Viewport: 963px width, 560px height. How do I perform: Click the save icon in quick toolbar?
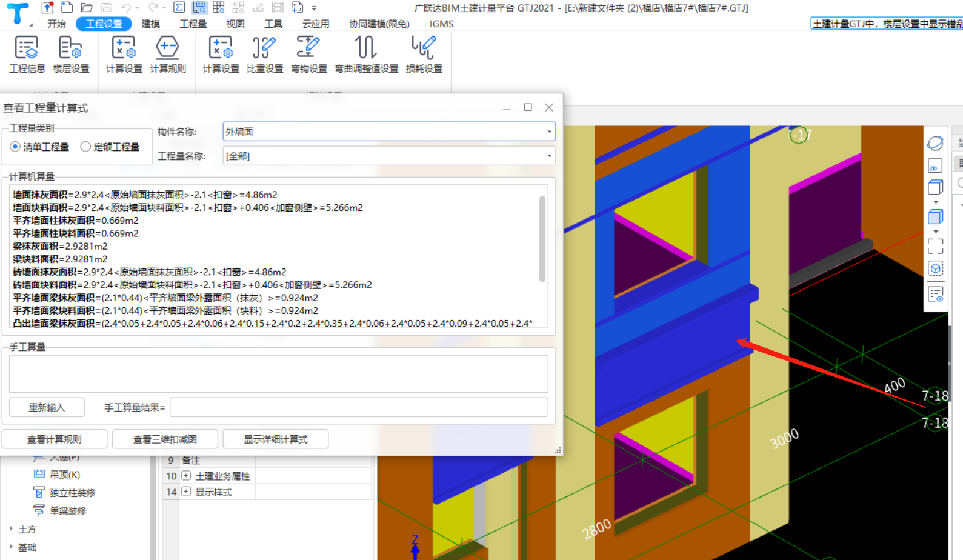click(107, 8)
